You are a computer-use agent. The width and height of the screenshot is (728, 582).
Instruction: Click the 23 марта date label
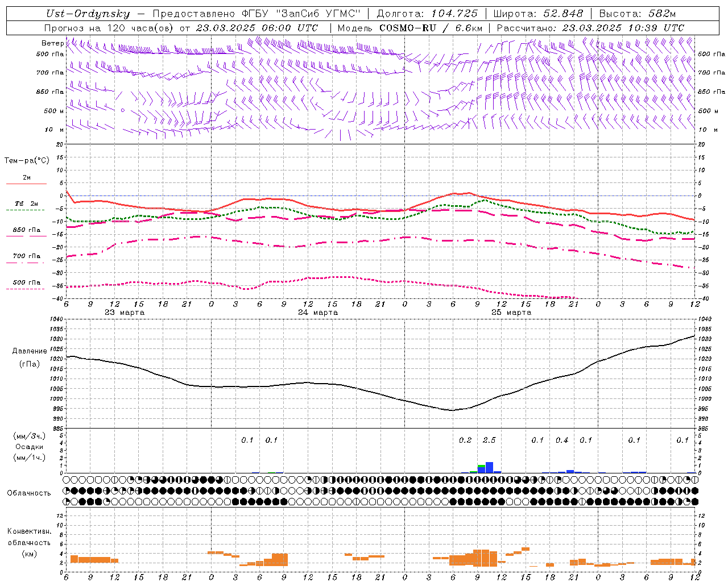tap(125, 313)
